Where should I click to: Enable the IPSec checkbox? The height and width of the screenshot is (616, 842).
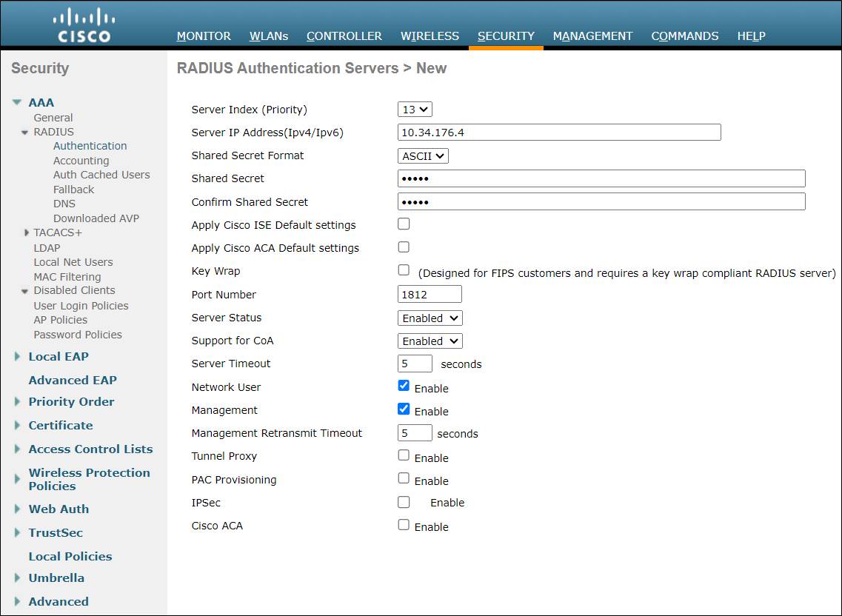(404, 501)
